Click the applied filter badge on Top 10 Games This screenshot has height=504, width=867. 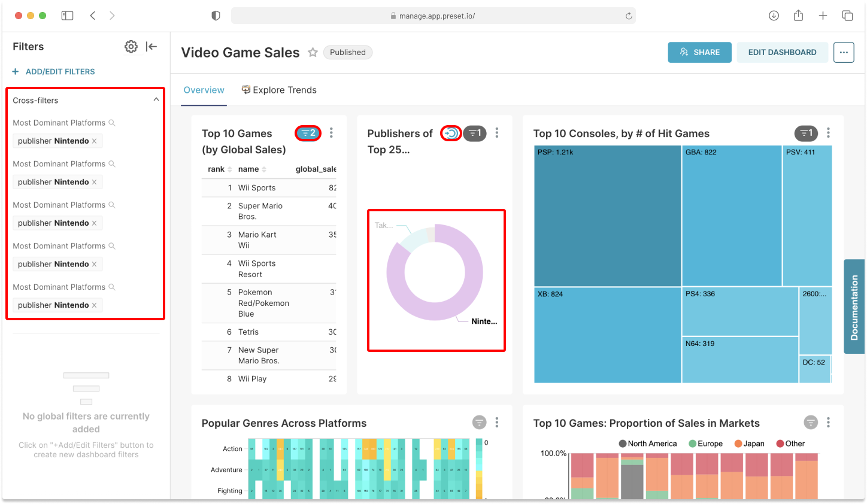[308, 133]
